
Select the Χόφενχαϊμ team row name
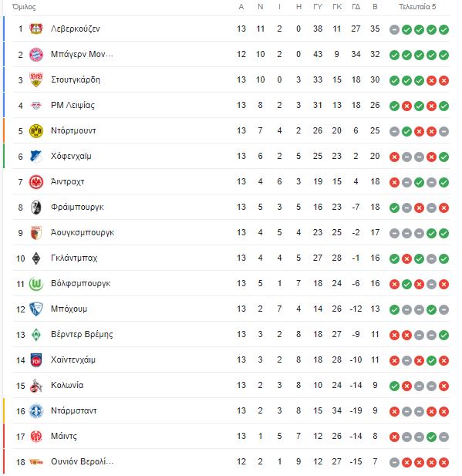click(71, 157)
